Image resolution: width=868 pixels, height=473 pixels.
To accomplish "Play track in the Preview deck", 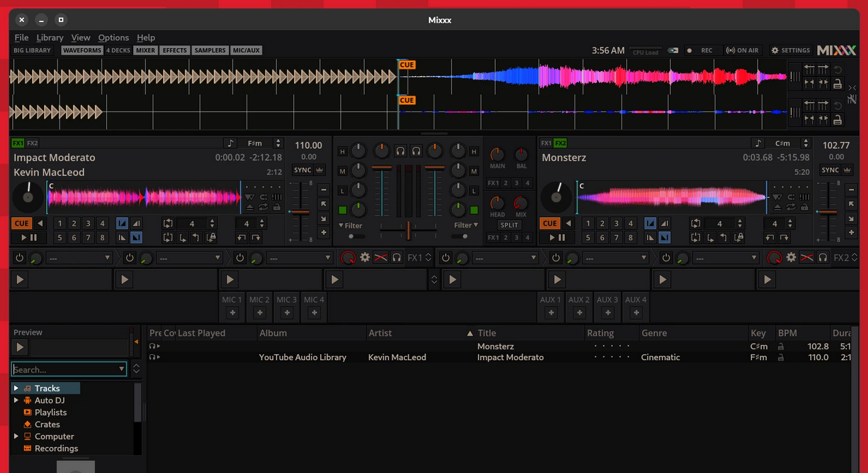I will [20, 347].
